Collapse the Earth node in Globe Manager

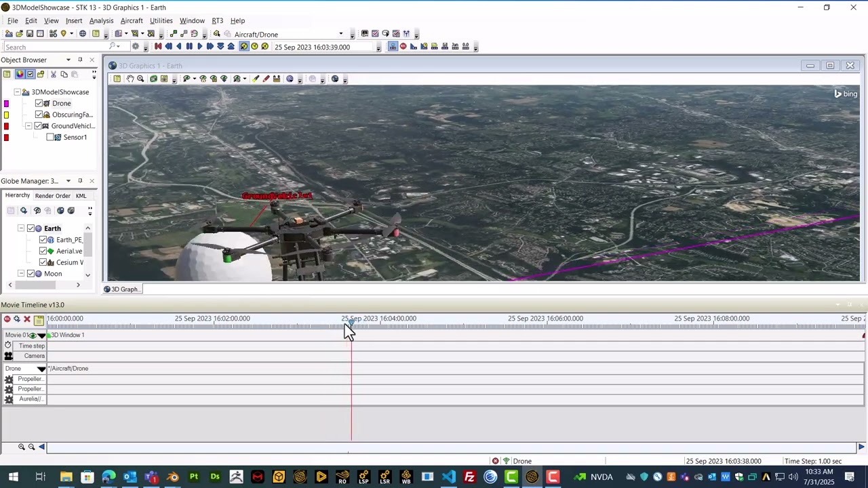coord(21,228)
